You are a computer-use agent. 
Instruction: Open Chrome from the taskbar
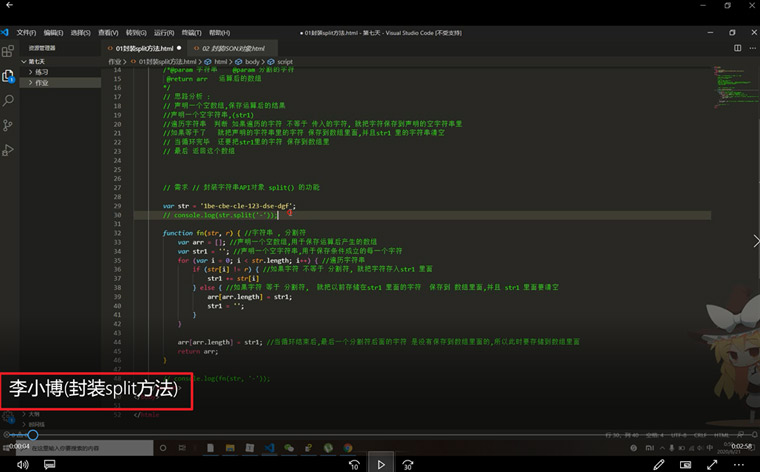(348, 448)
